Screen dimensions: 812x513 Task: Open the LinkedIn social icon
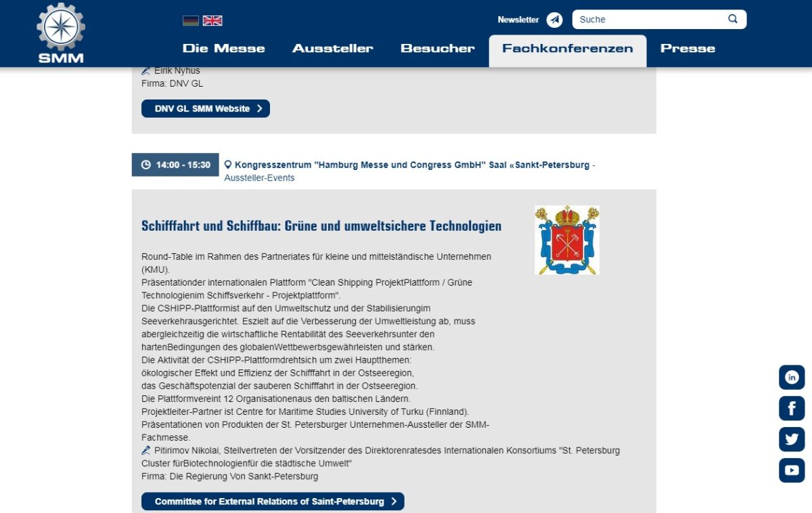coord(792,377)
